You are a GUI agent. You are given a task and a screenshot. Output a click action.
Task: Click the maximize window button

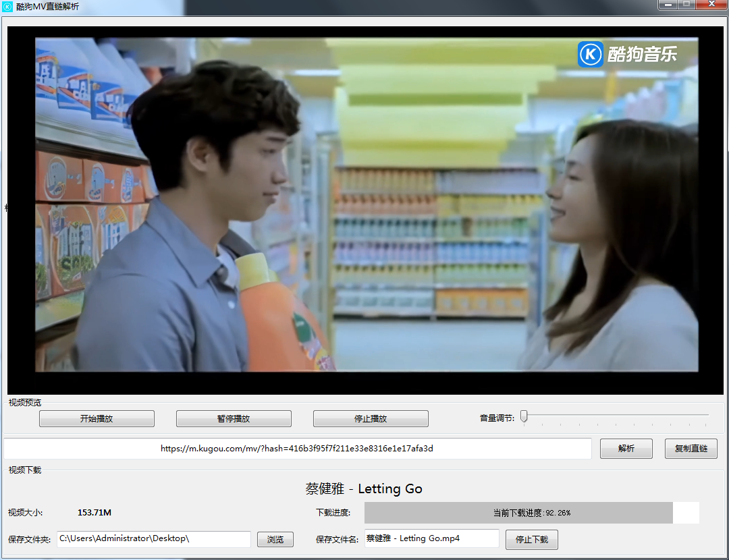point(686,4)
